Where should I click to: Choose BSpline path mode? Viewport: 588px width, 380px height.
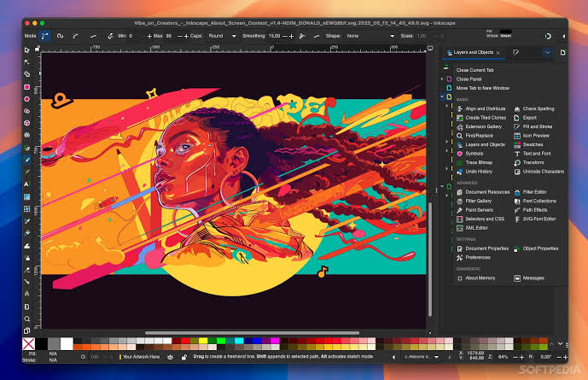pos(76,36)
